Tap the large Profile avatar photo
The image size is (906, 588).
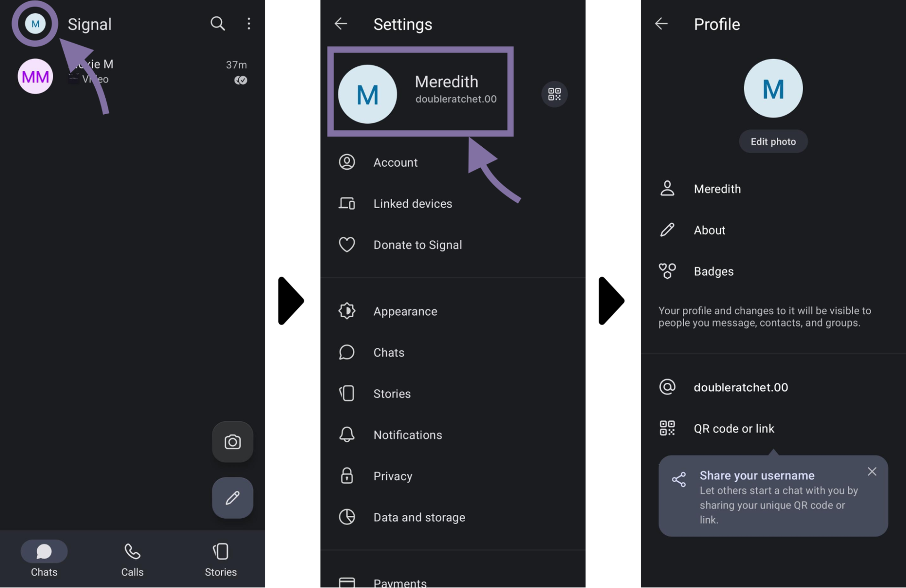coord(773,88)
